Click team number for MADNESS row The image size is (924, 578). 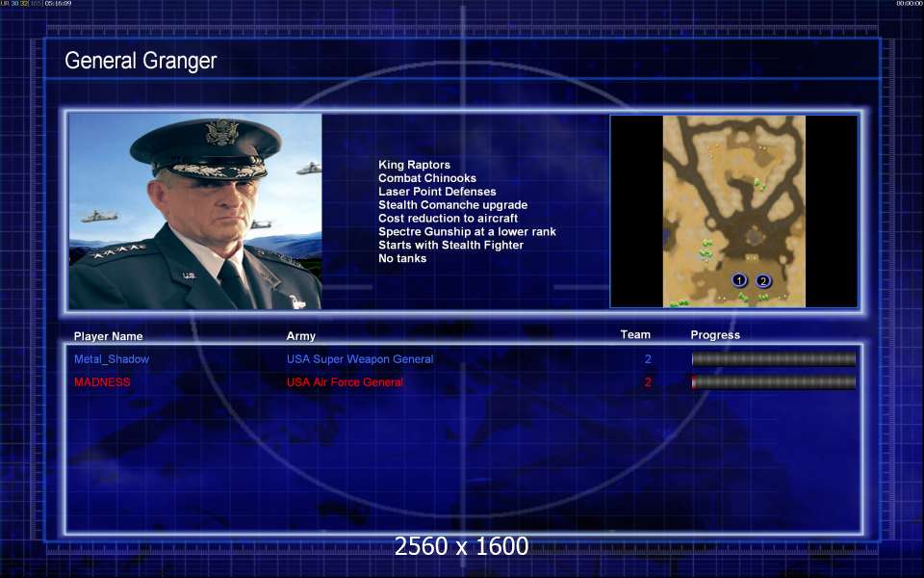(648, 382)
